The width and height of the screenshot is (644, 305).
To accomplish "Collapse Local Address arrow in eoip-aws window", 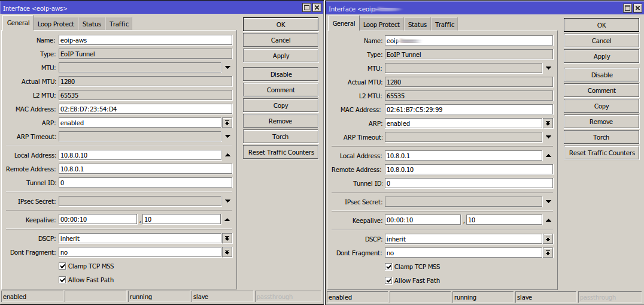I will [227, 155].
